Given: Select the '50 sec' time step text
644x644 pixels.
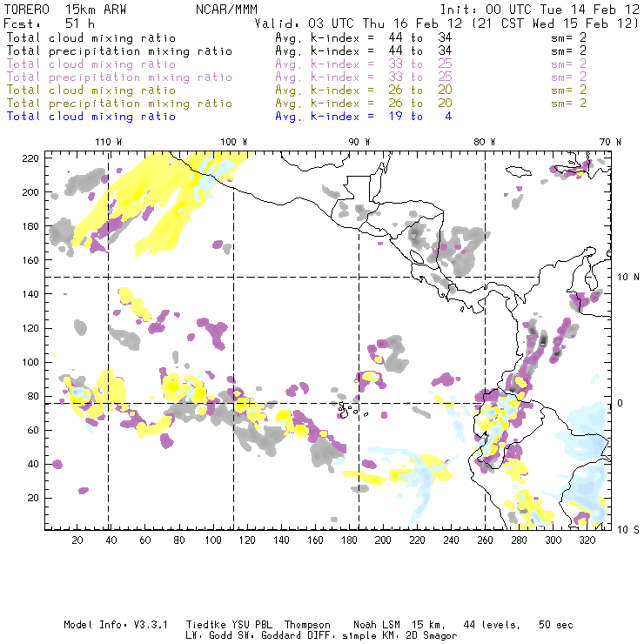Looking at the screenshot, I should click(x=556, y=625).
